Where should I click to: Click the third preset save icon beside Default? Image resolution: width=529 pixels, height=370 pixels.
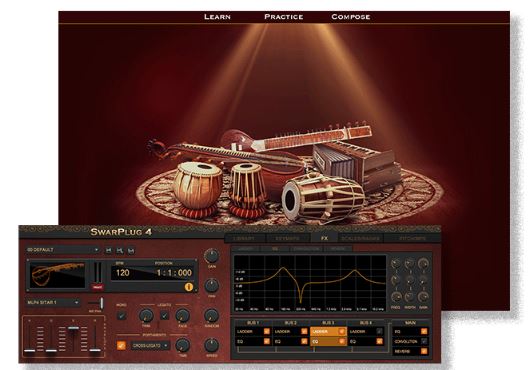[132, 250]
